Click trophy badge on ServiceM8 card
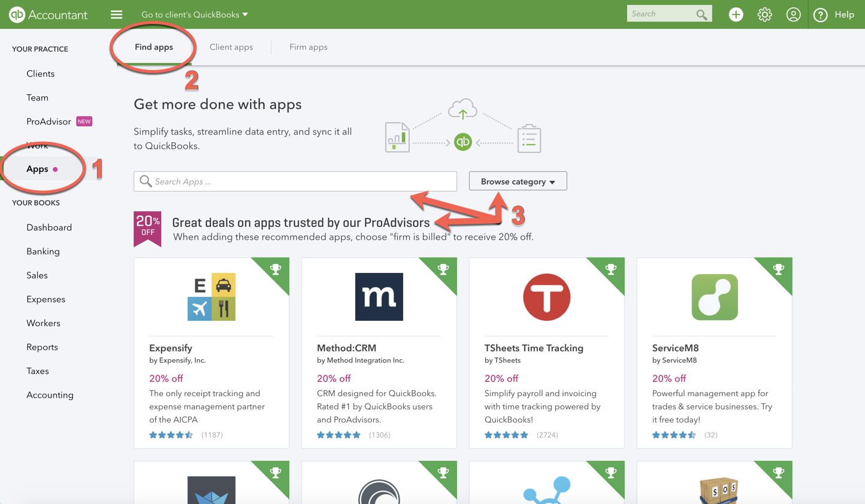This screenshot has width=865, height=504. (x=779, y=269)
